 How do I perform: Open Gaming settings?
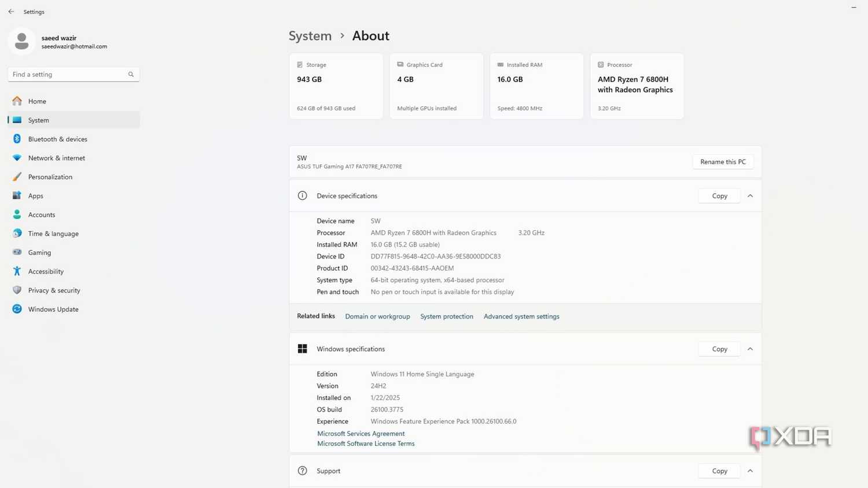73,253
